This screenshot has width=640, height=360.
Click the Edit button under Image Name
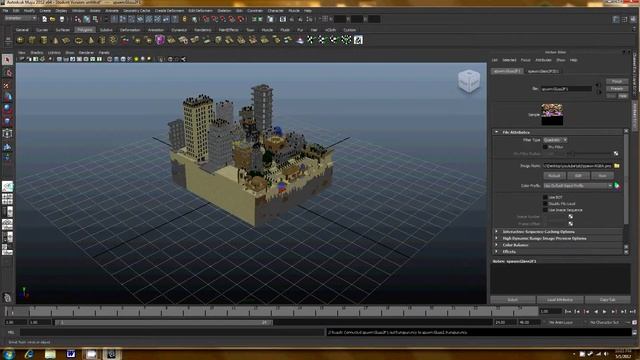tap(578, 176)
